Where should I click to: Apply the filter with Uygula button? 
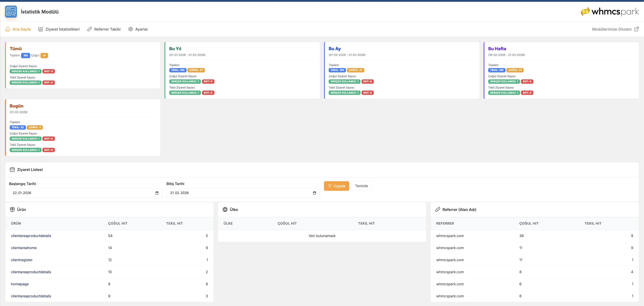coord(337,186)
